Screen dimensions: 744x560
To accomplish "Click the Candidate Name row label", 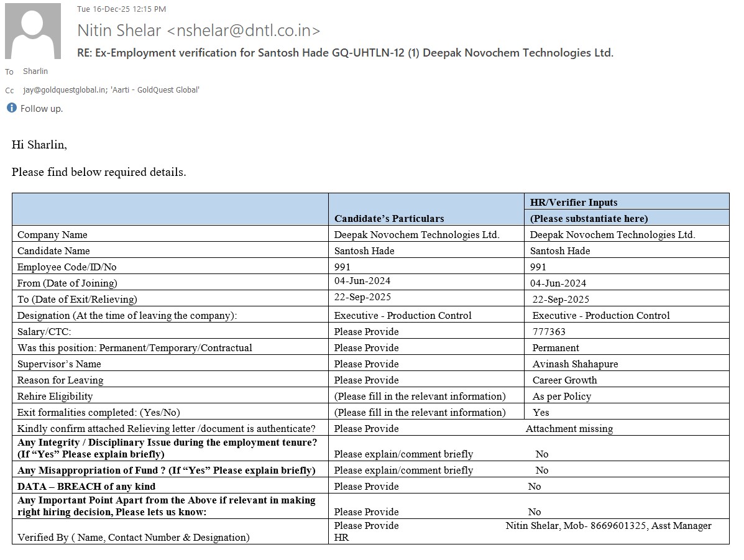I will pos(53,250).
